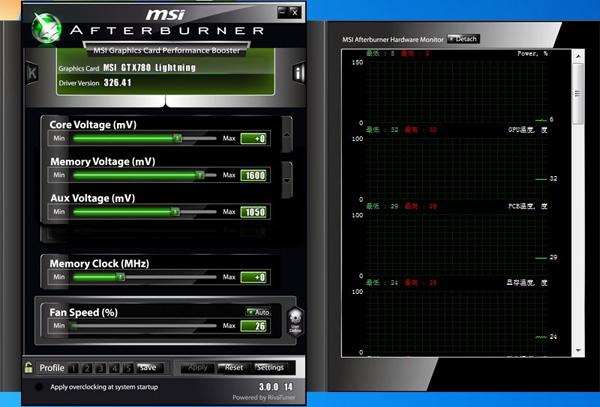This screenshot has height=407, width=600.
Task: Click the MSI Afterburner green logo
Action: pos(46,28)
